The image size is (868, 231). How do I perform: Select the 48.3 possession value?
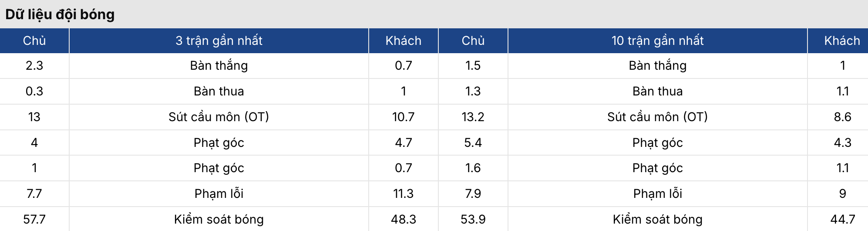tap(403, 219)
